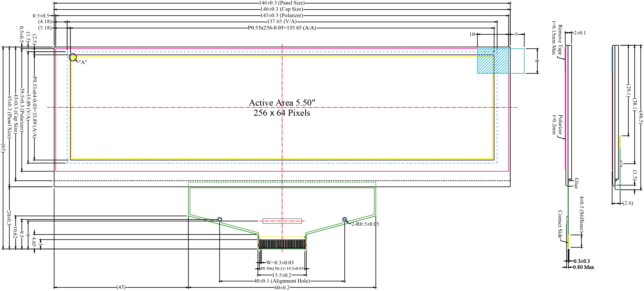The image size is (644, 291).
Task: Click the 'W=0.3±0.03' pin width label
Action: (280, 263)
